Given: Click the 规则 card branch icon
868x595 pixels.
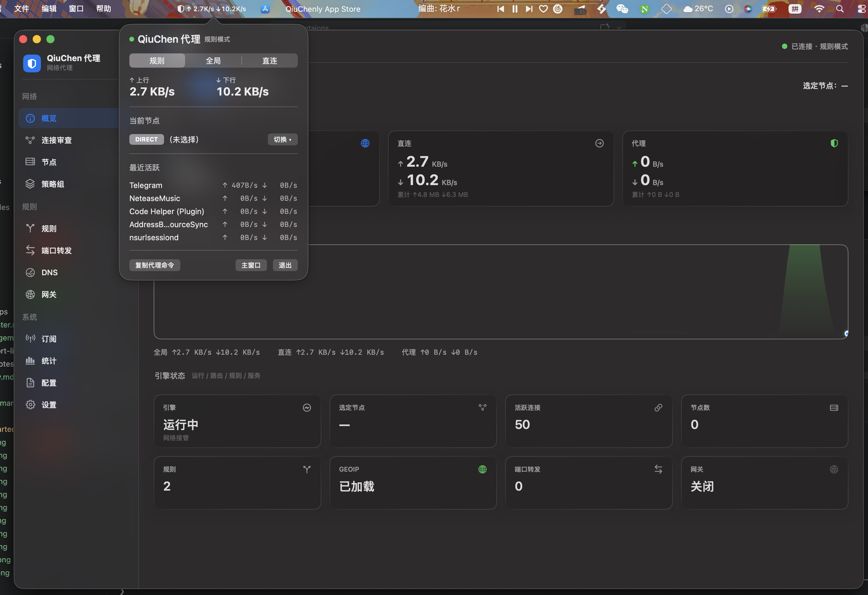Looking at the screenshot, I should (307, 470).
